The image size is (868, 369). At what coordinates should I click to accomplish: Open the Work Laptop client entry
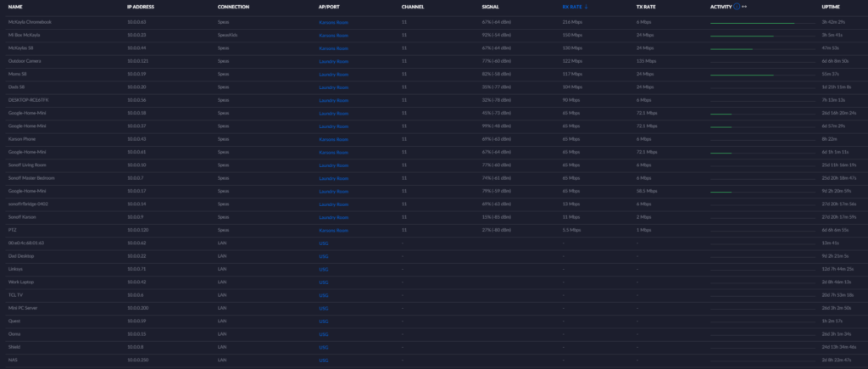(21, 282)
